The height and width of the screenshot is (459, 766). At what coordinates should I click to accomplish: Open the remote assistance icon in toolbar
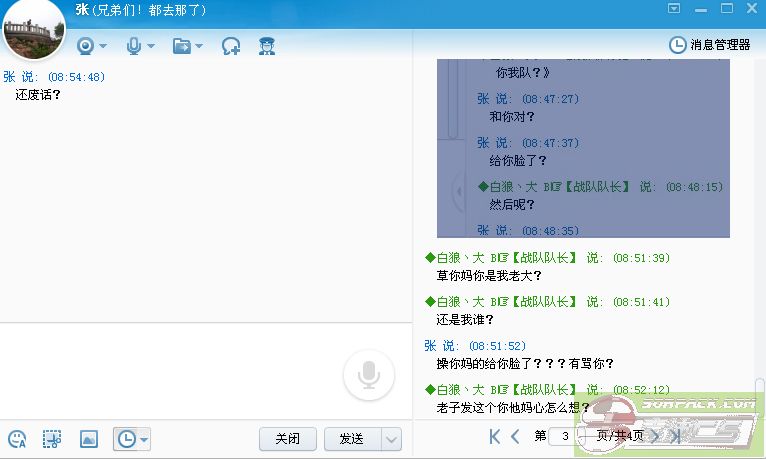[x=231, y=46]
